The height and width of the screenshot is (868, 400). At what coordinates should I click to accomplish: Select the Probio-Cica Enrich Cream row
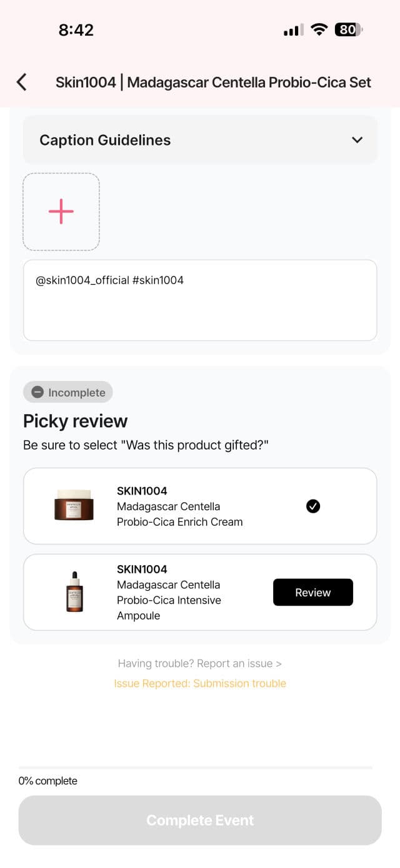[200, 506]
